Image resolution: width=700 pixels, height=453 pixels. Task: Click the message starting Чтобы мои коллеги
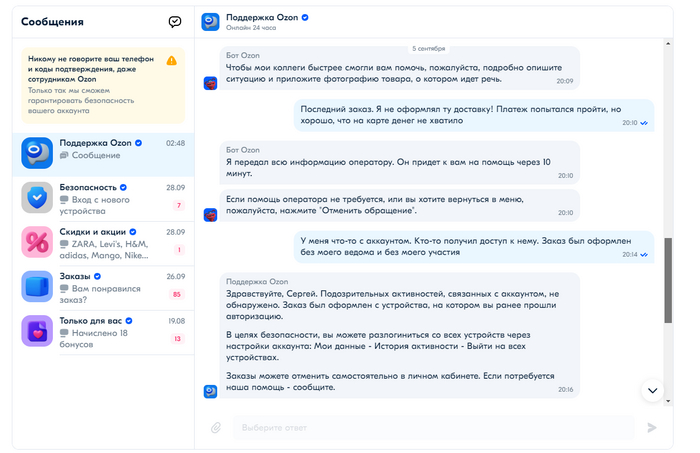[400, 68]
